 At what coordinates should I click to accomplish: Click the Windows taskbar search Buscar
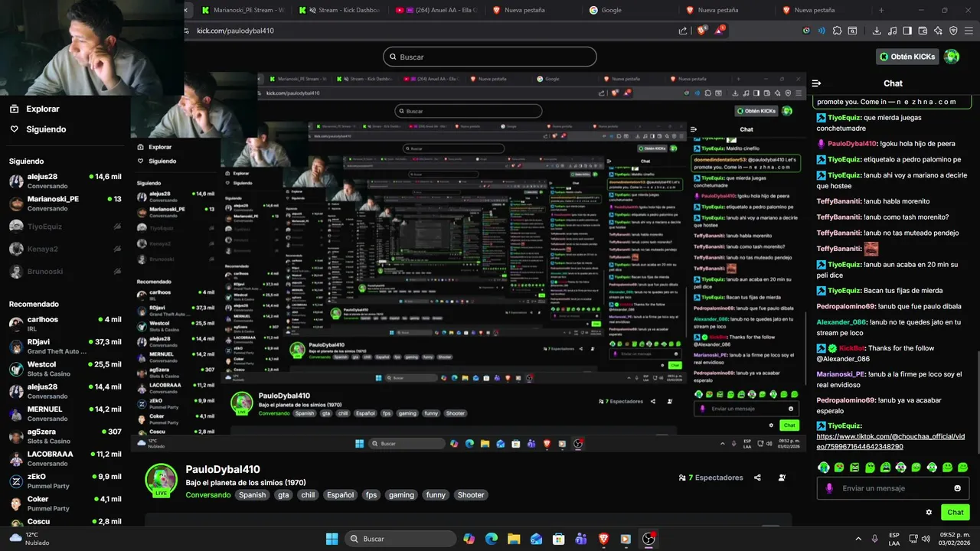coord(400,539)
